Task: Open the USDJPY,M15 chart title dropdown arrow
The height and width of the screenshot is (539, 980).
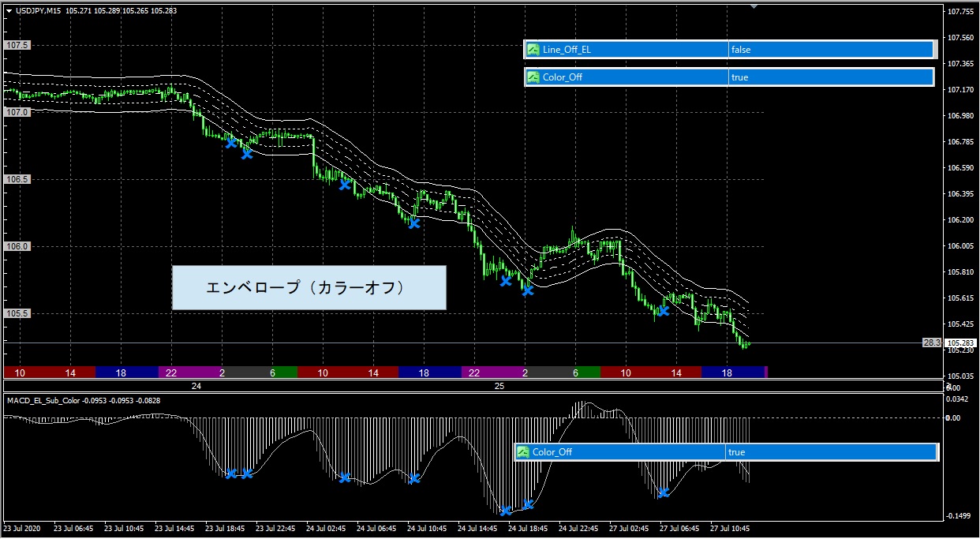Action: point(9,11)
